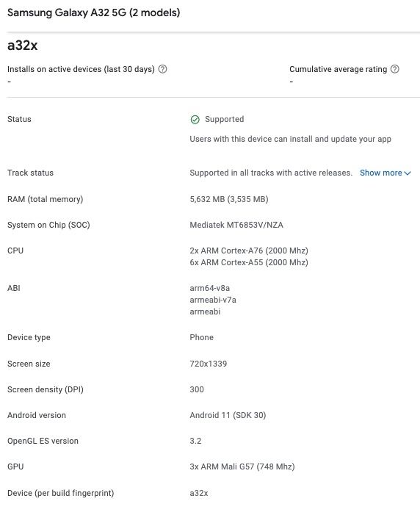This screenshot has width=420, height=515.
Task: Click the arm64-v8a ABI entry
Action: coord(209,288)
